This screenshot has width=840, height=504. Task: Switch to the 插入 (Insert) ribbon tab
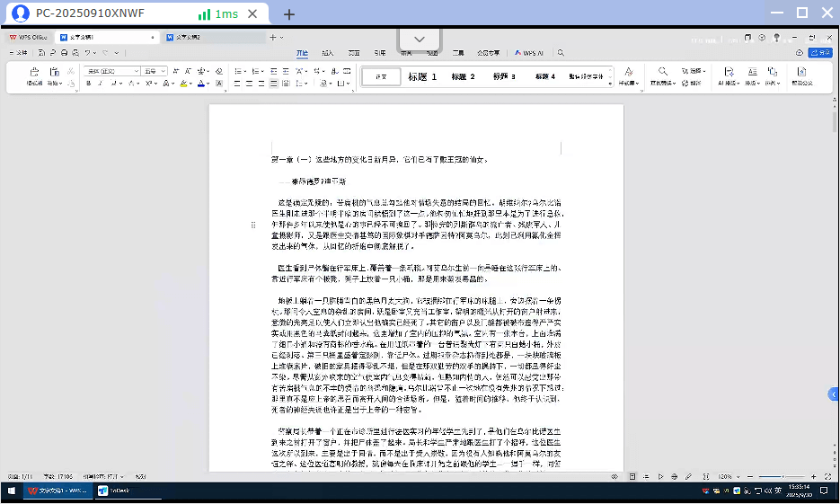pyautogui.click(x=328, y=52)
